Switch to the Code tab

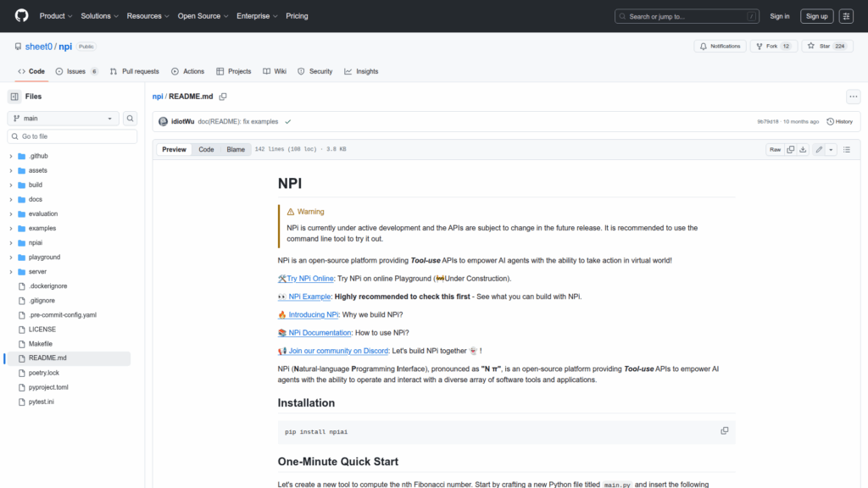point(31,71)
